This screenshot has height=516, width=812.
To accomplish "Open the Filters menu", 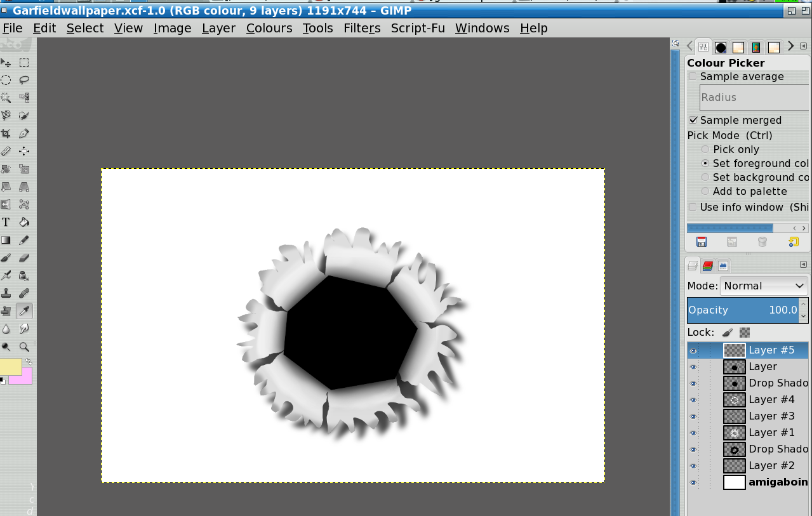I will click(362, 28).
